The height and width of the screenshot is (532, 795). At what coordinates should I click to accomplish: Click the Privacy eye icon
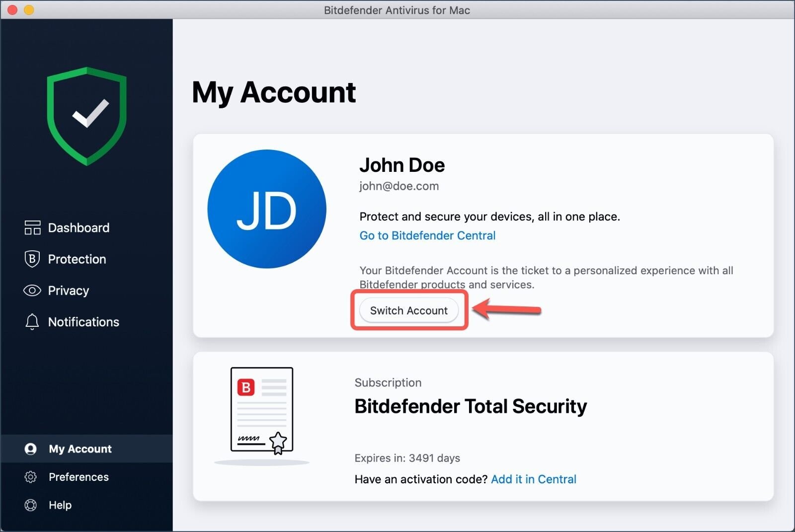[32, 291]
